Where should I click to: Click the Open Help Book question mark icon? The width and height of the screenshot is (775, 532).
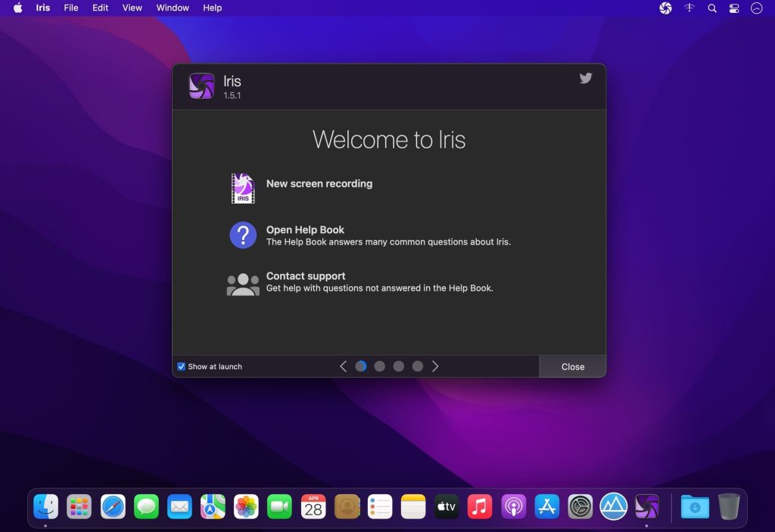243,235
